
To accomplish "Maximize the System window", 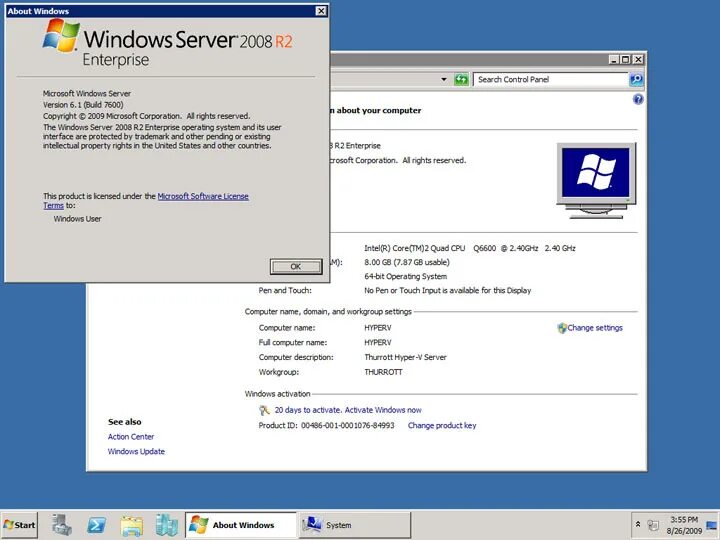I will coord(625,59).
